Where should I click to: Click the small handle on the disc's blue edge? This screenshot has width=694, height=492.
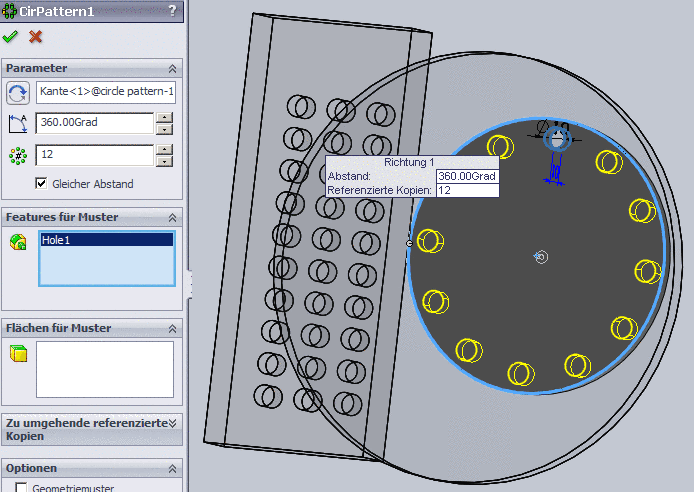coord(409,243)
